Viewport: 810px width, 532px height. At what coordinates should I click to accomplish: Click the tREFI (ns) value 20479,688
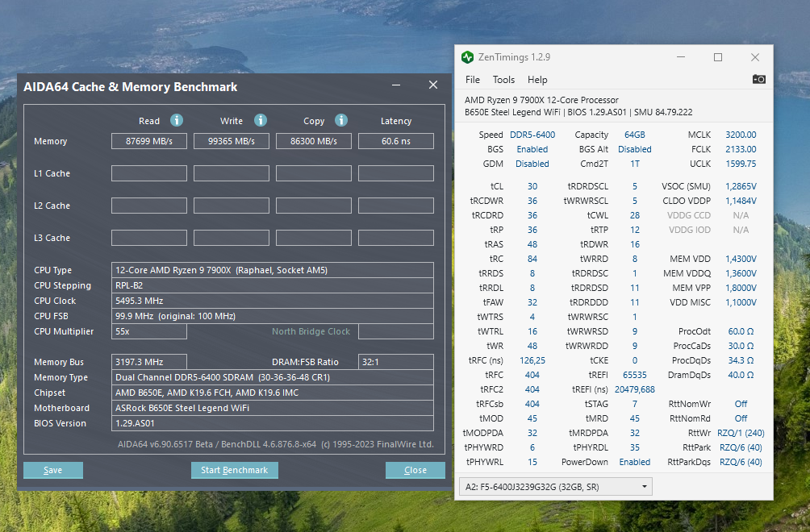(x=635, y=389)
